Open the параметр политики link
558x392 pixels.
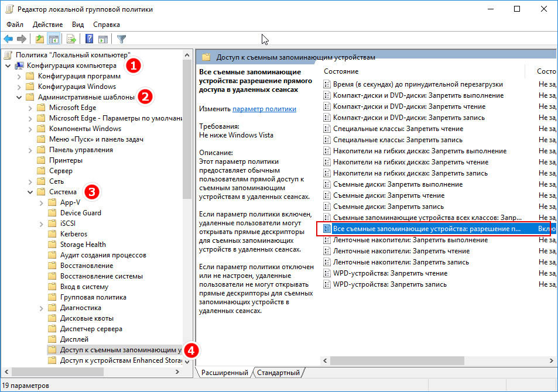click(264, 109)
